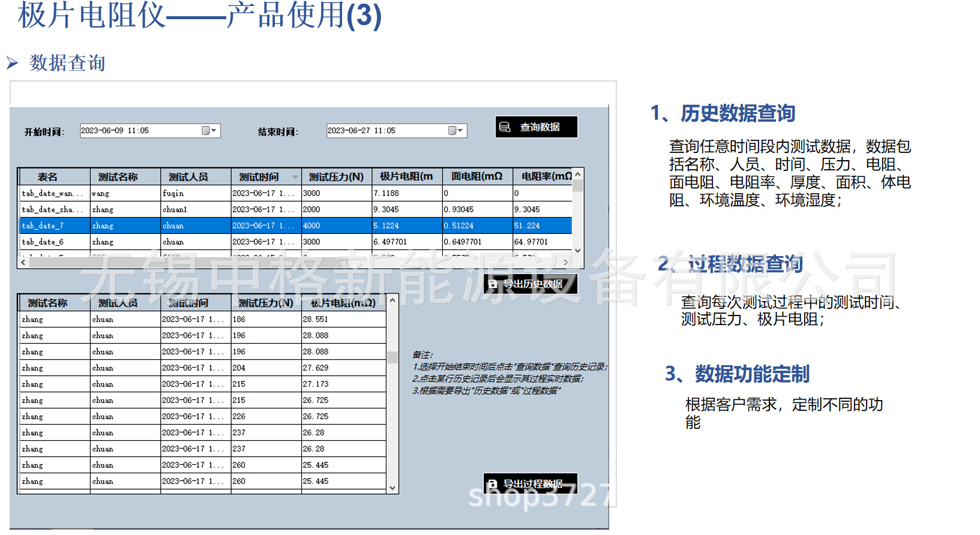Select the highlighted row tab_date_7

(295, 226)
